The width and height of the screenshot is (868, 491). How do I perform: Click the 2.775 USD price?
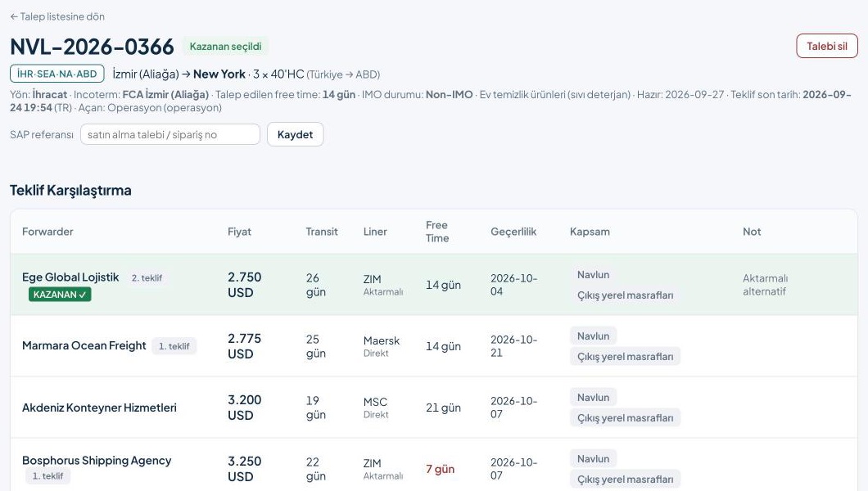click(244, 346)
